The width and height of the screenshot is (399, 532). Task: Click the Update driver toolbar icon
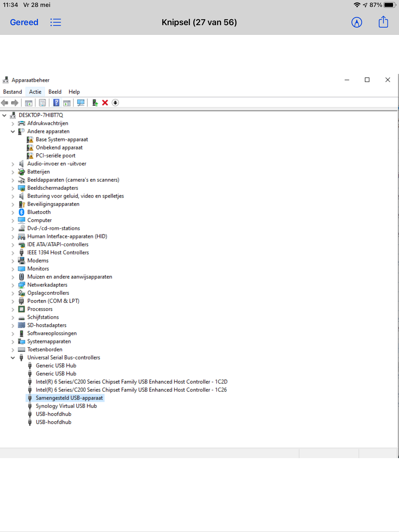95,103
